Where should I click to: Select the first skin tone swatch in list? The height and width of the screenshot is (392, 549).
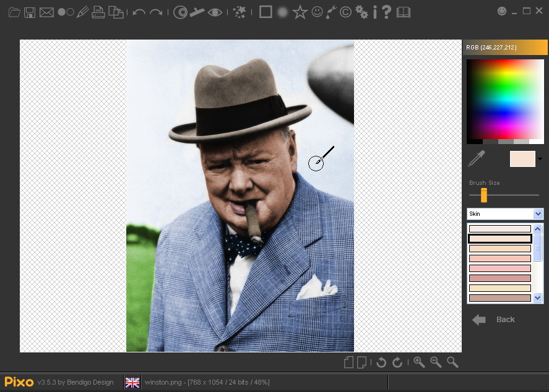click(500, 229)
